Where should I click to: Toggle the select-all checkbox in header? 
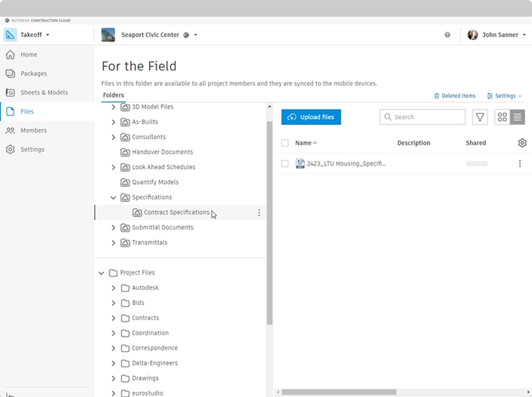(x=285, y=143)
